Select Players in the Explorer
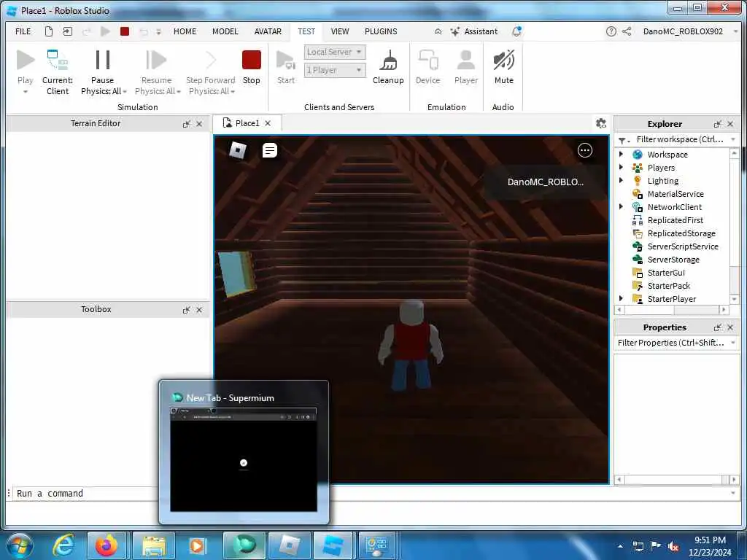Screen dimensions: 747x560 tap(661, 168)
